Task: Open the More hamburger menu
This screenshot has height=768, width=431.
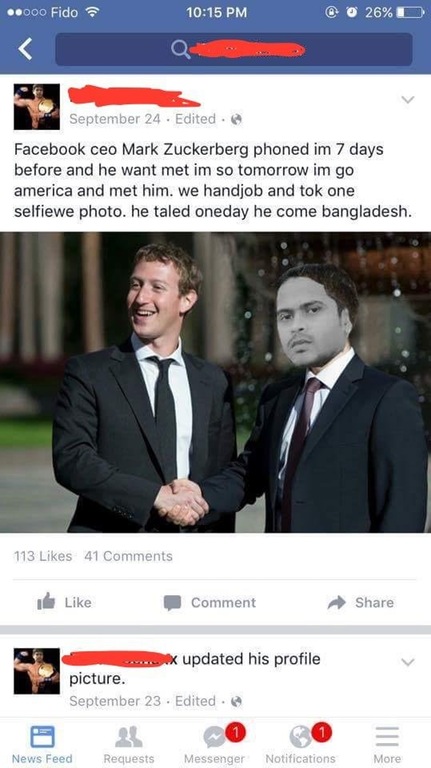Action: [387, 736]
